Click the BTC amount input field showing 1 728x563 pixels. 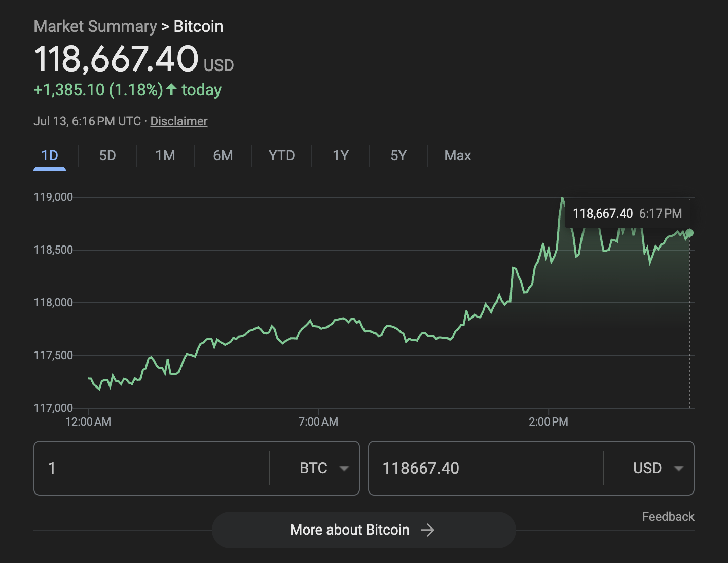152,468
